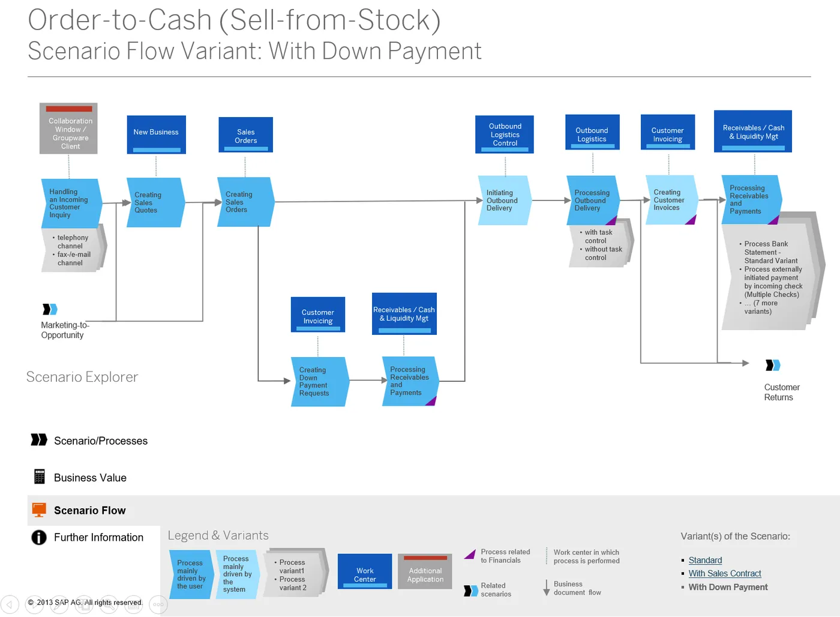The width and height of the screenshot is (840, 617).
Task: Select the Creating Sales Orders process step
Action: 245,202
